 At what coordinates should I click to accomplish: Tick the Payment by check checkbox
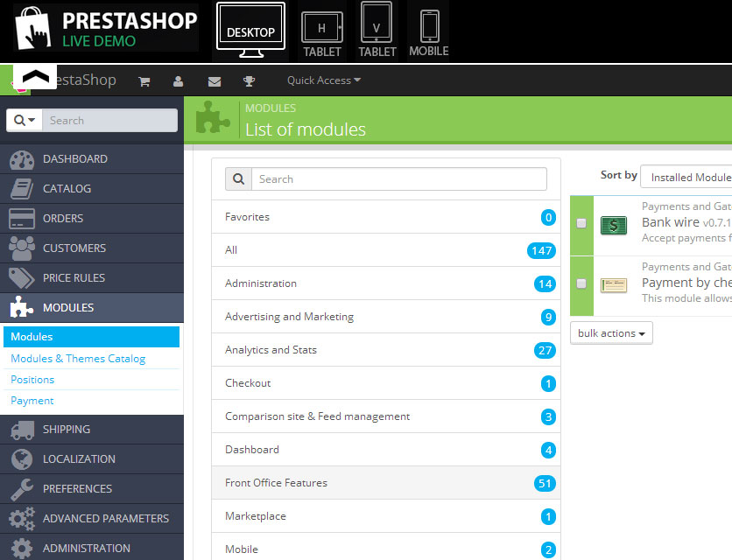click(581, 283)
